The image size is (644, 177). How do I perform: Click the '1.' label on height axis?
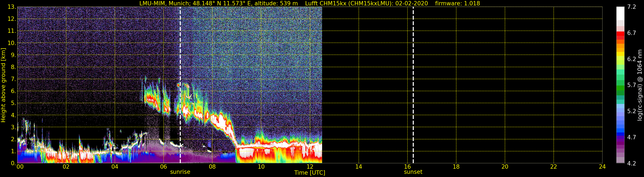pyautogui.click(x=13, y=151)
